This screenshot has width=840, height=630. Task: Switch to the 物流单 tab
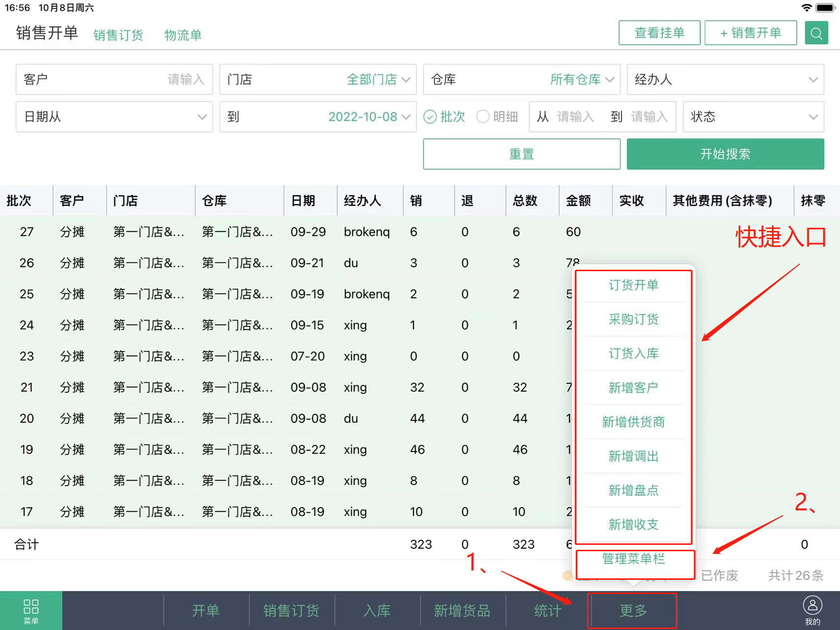point(183,35)
